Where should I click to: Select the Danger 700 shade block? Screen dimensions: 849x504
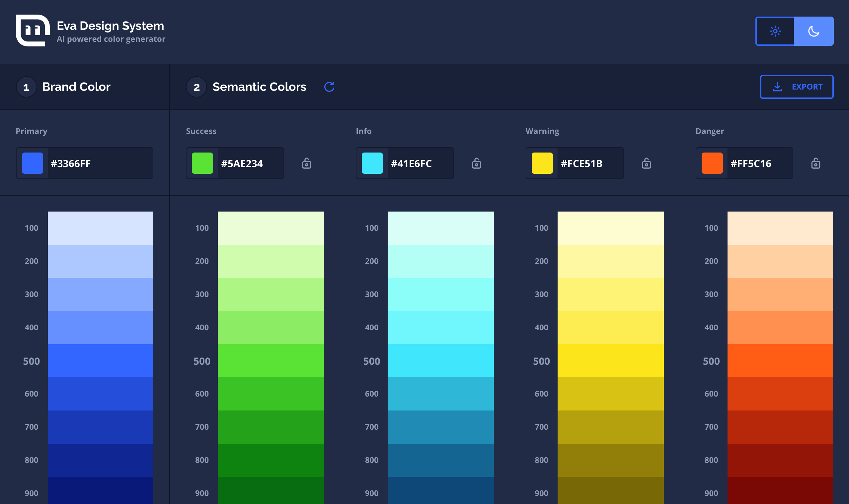pyautogui.click(x=780, y=427)
